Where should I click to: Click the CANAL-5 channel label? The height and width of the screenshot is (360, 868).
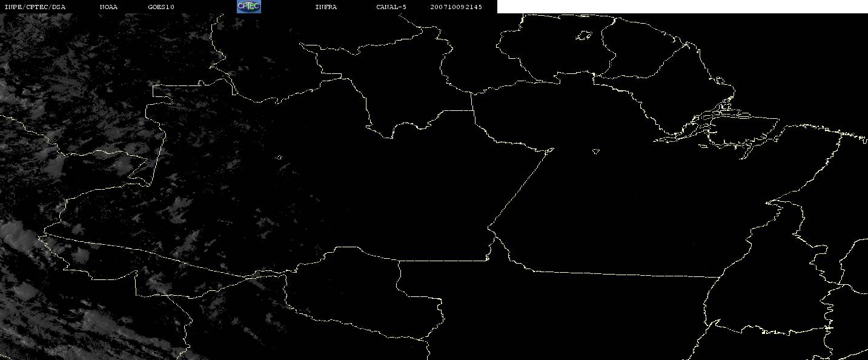pyautogui.click(x=391, y=7)
